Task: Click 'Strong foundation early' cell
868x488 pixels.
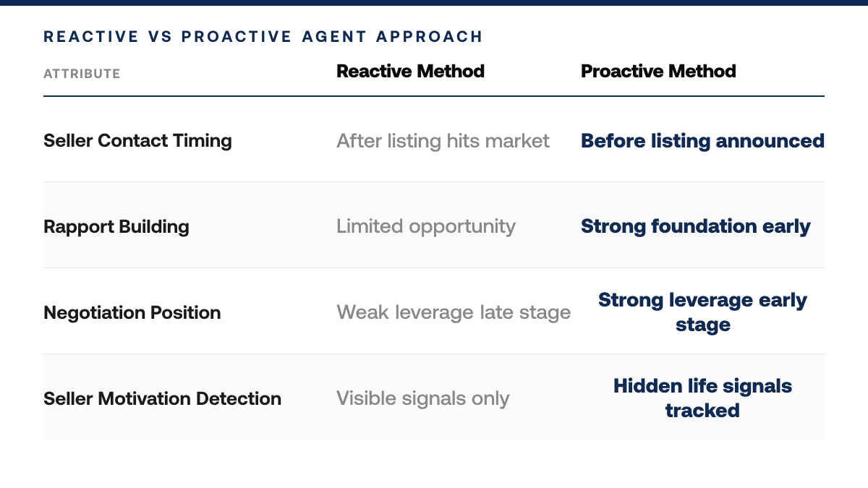Action: click(x=696, y=226)
